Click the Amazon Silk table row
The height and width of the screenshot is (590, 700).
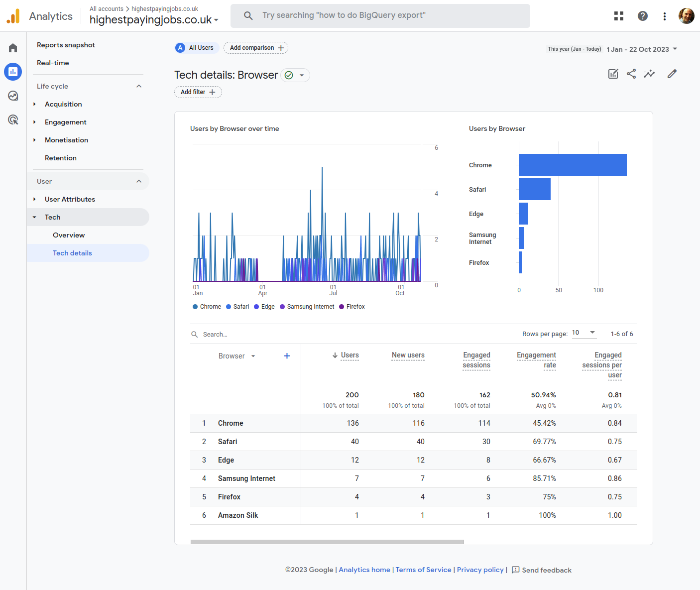click(x=414, y=515)
